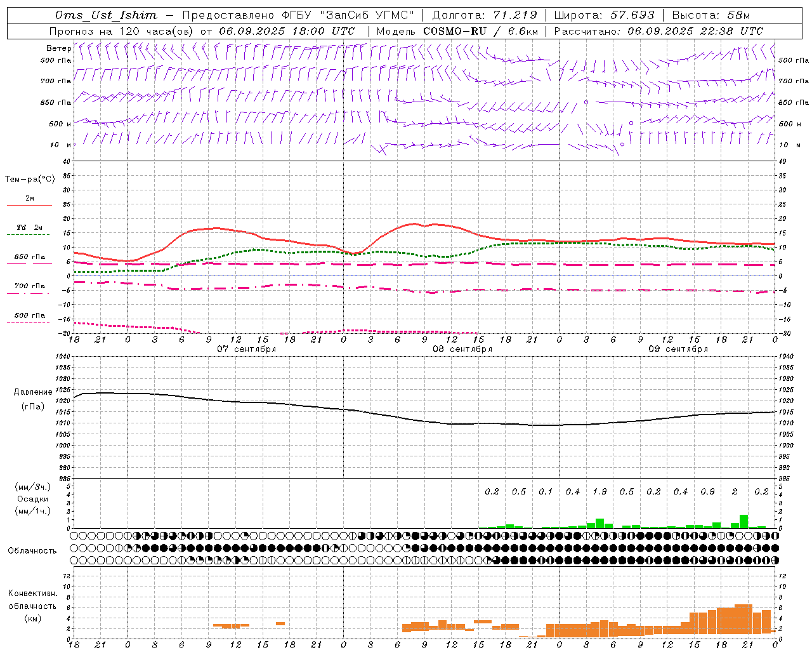
Task: Select the elevation text Высота: 58м
Action: [x=710, y=15]
